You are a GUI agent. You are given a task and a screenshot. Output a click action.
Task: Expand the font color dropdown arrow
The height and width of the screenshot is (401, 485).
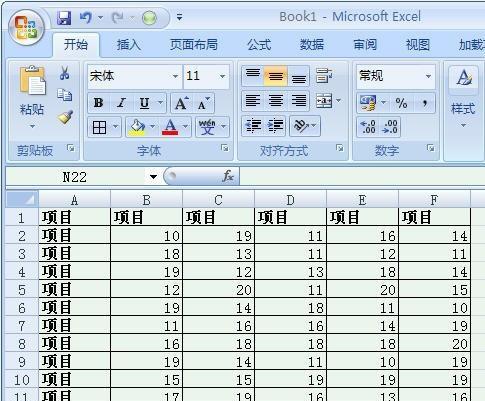[x=185, y=126]
